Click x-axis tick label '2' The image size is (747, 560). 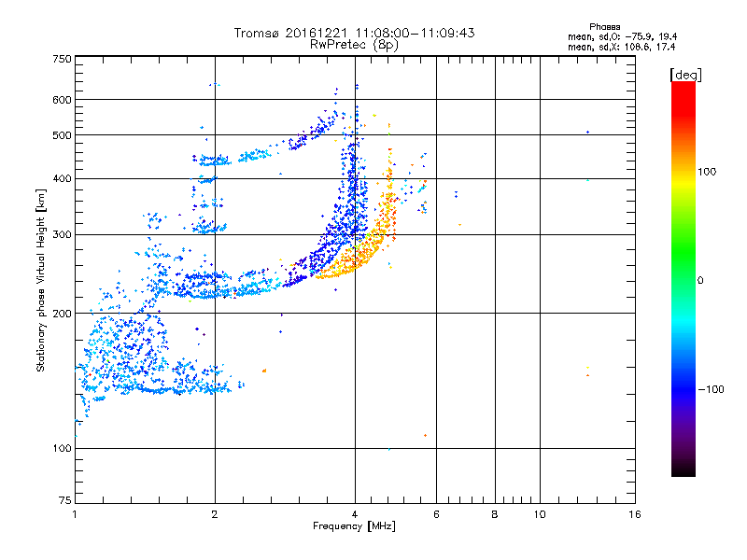pos(215,514)
